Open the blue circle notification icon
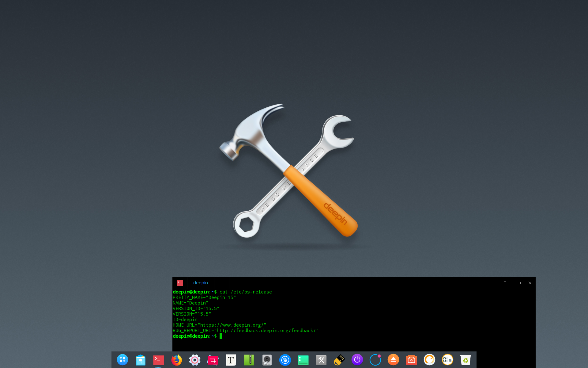588x368 pixels. [375, 360]
